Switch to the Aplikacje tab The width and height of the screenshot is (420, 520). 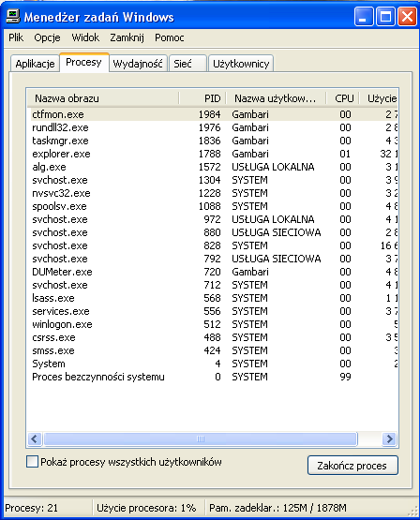35,64
